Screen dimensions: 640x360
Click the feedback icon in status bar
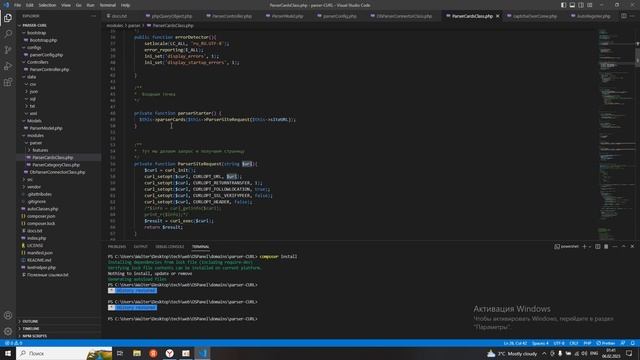tap(623, 343)
